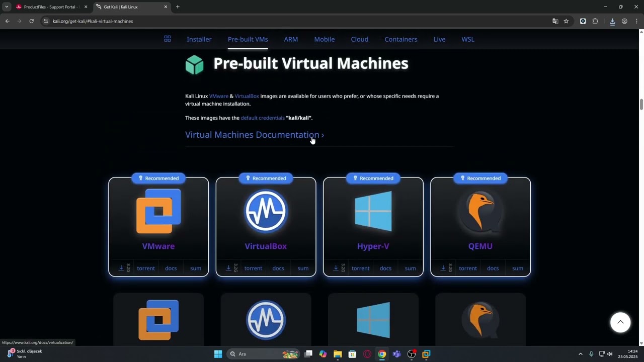The height and width of the screenshot is (362, 644).
Task: Open the default credentials link
Action: click(263, 118)
